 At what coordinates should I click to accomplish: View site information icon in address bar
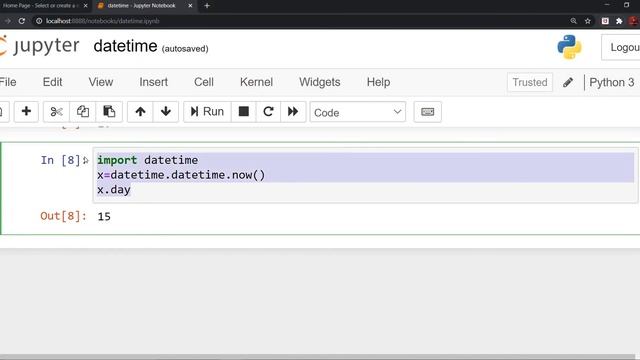pyautogui.click(x=39, y=21)
